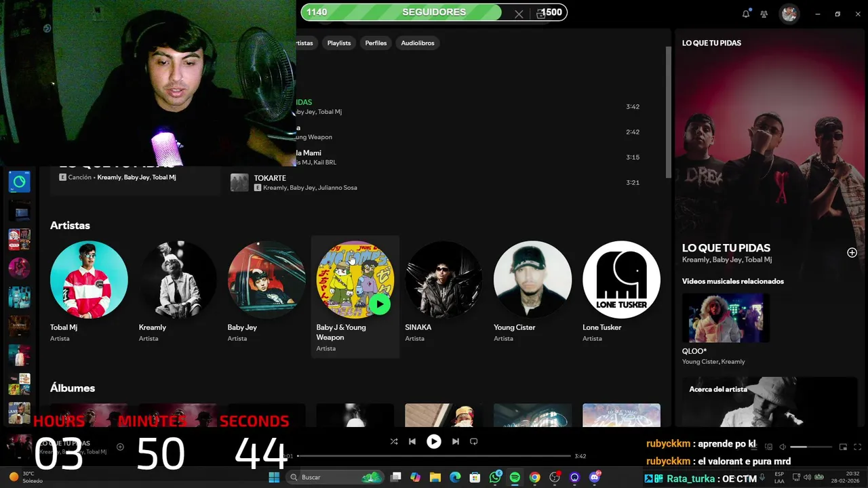Click the Artistas section heading
This screenshot has width=868, height=488.
(70, 226)
